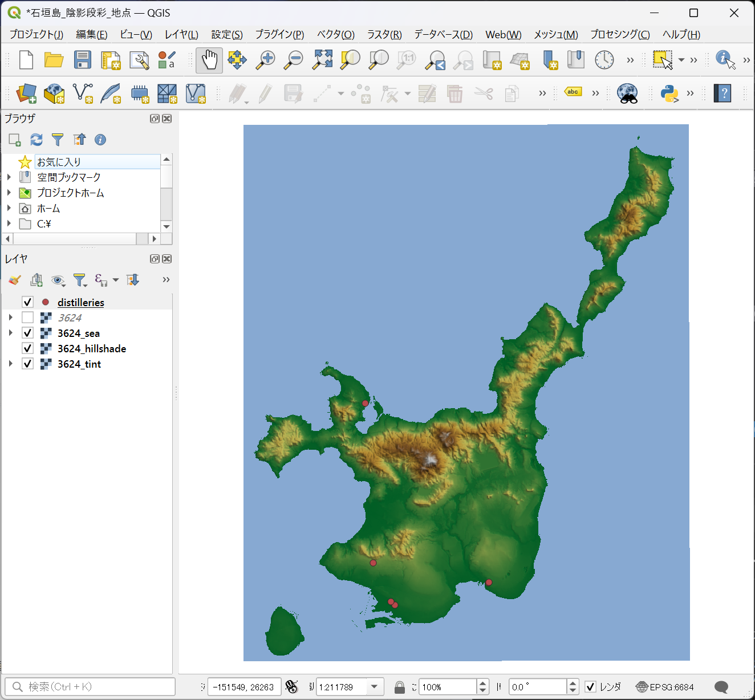Open the ラスタ menu
Image resolution: width=755 pixels, height=700 pixels.
pyautogui.click(x=384, y=35)
